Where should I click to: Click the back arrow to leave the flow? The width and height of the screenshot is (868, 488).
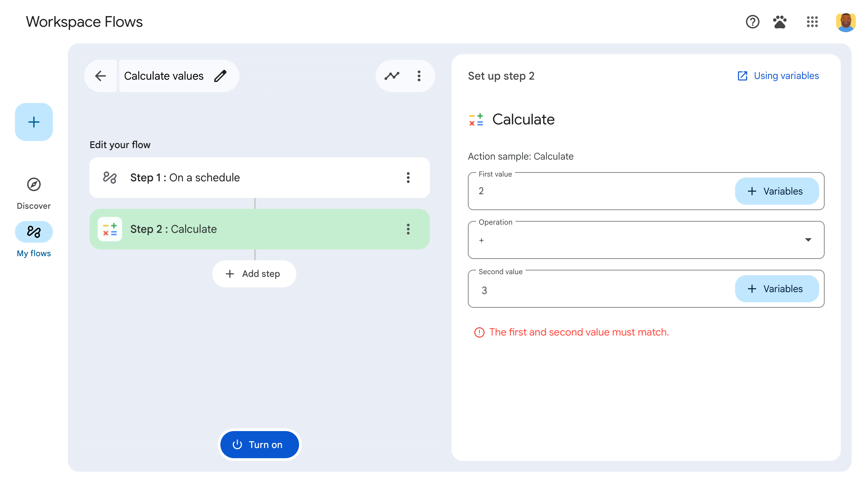pyautogui.click(x=100, y=76)
